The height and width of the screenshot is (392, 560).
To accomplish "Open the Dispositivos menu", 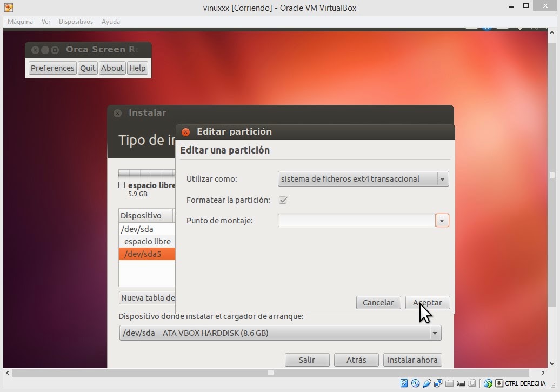I will (x=76, y=22).
